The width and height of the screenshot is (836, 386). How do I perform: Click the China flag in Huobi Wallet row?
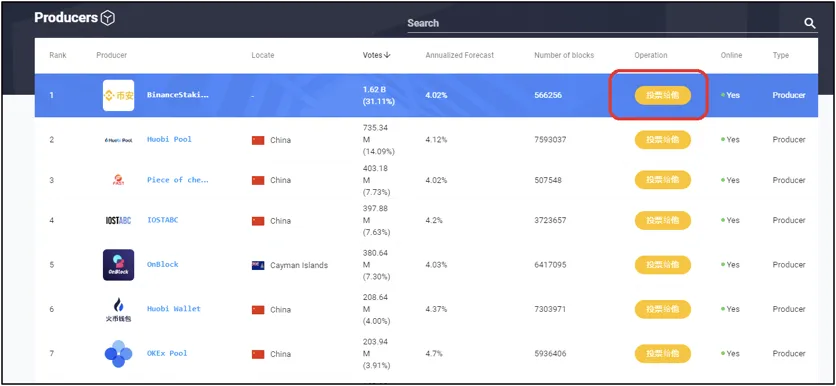(258, 310)
